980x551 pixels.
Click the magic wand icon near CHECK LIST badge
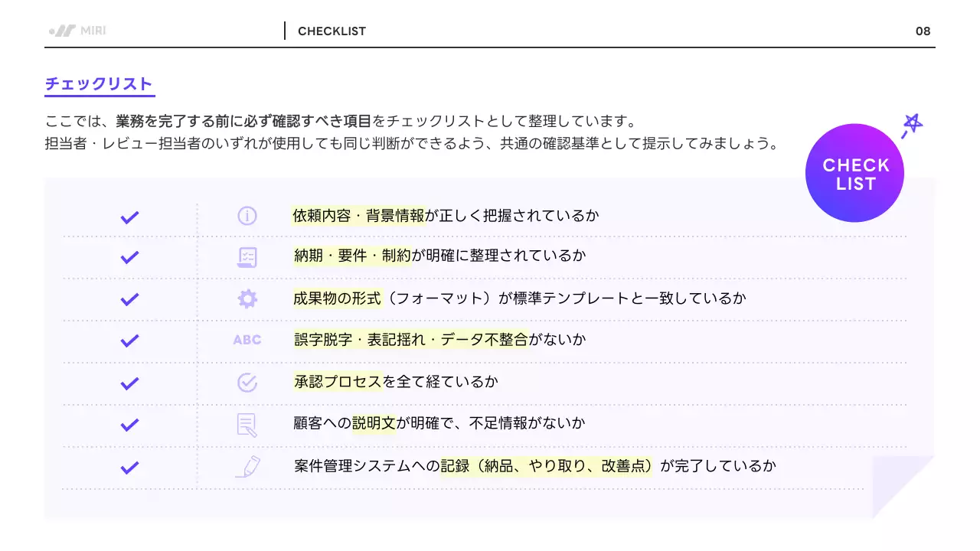[x=913, y=122]
